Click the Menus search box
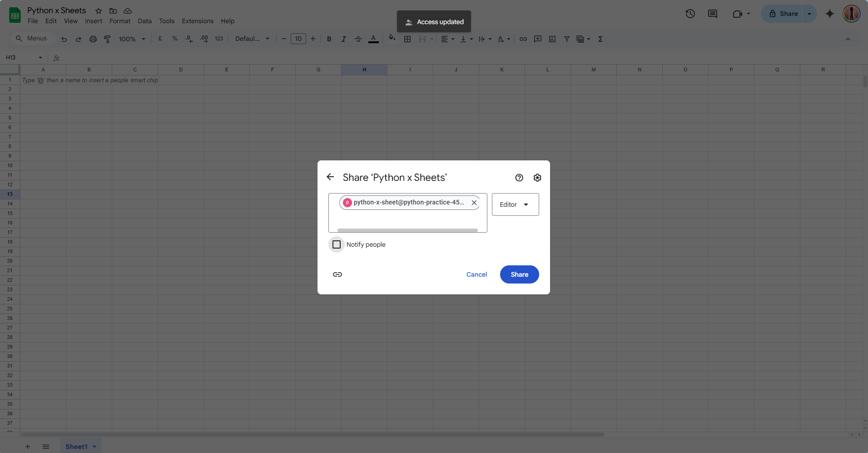Screen dimensions: 868x453 (33, 39)
